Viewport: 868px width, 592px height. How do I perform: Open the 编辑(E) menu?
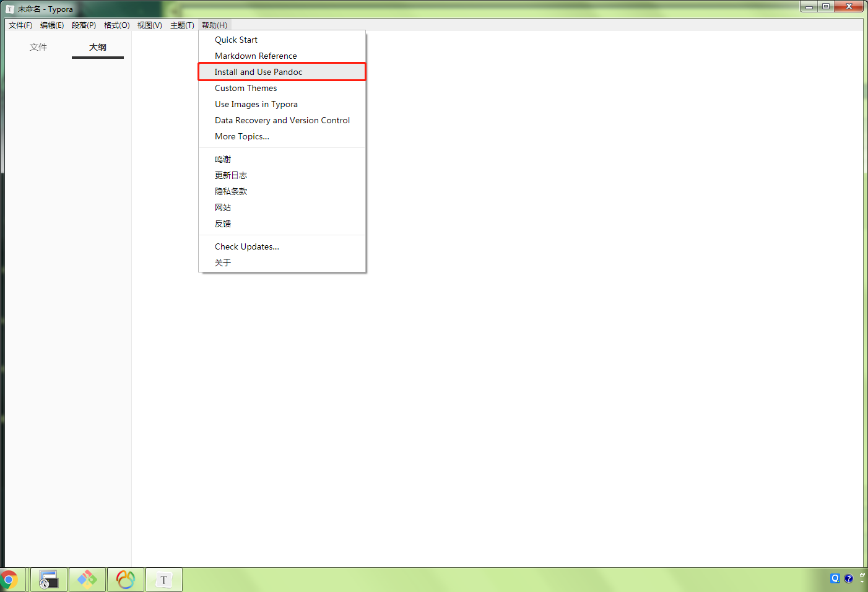click(x=52, y=25)
